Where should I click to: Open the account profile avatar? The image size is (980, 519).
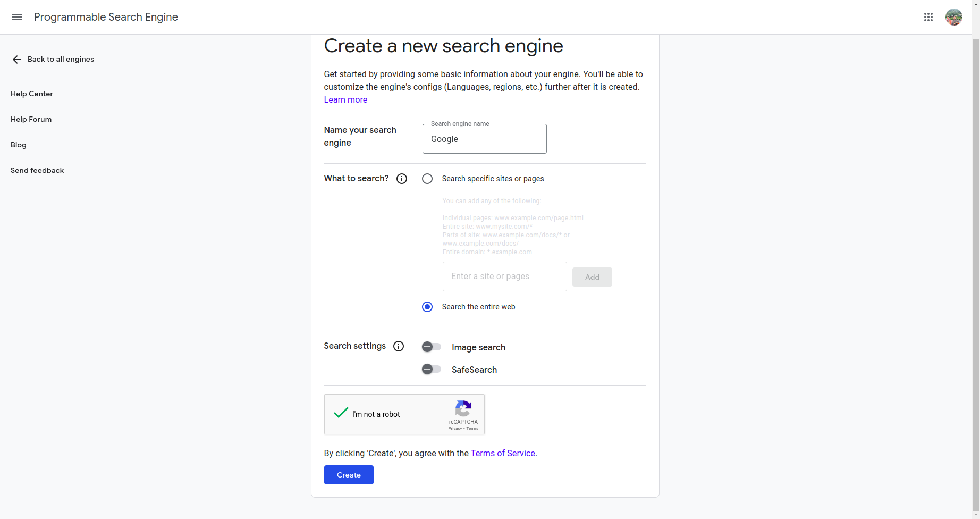tap(954, 17)
